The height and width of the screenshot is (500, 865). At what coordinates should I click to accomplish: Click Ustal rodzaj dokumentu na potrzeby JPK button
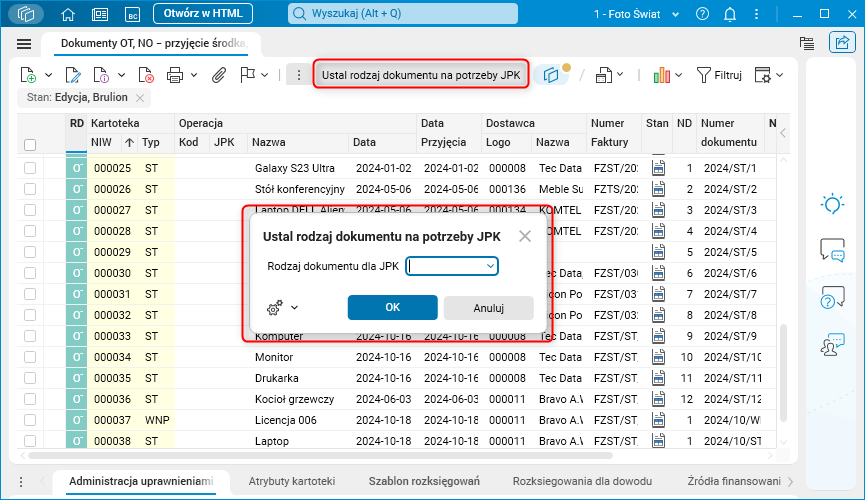tap(421, 75)
